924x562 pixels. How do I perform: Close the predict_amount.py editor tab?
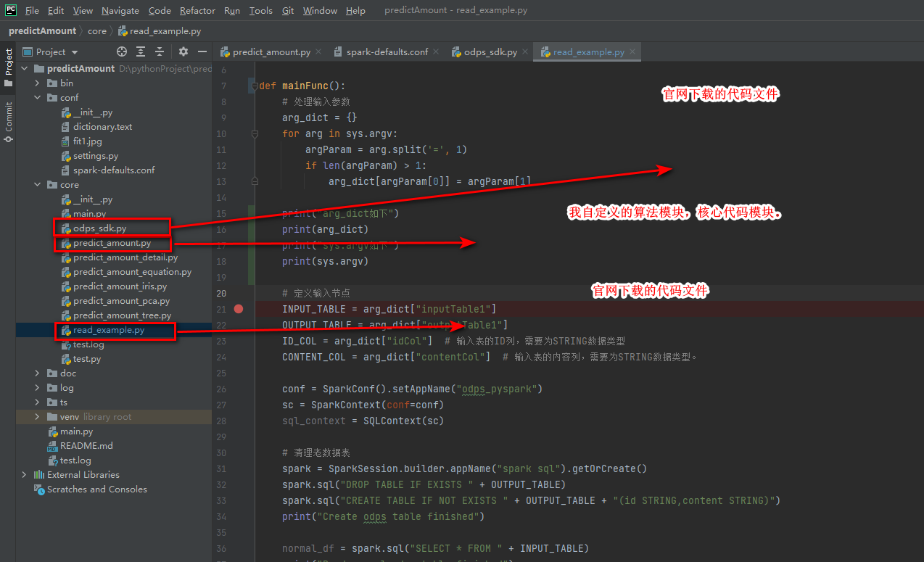(x=319, y=52)
